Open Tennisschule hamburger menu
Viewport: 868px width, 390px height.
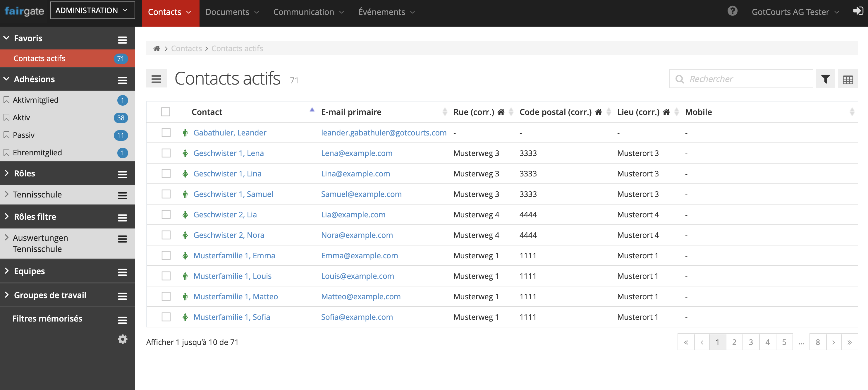click(x=122, y=195)
